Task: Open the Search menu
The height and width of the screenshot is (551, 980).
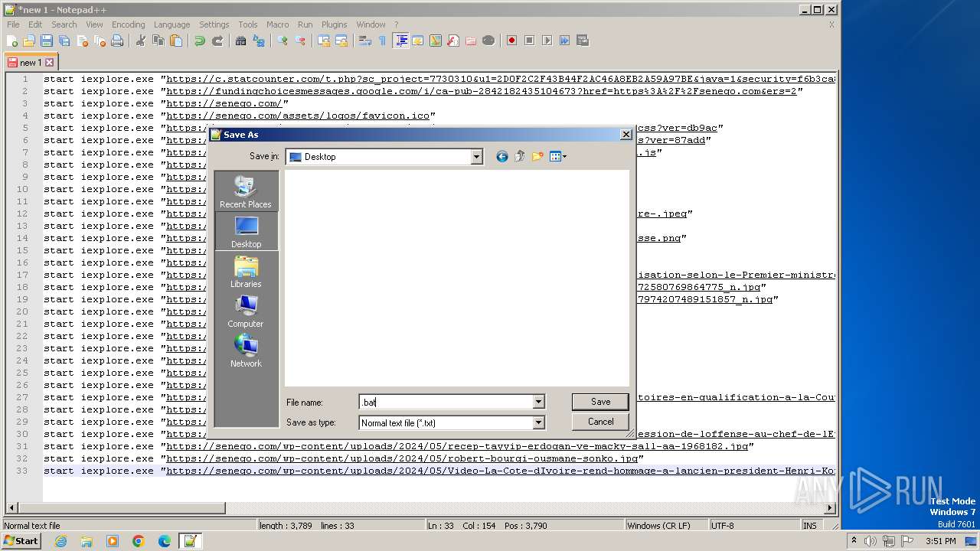Action: coord(64,24)
